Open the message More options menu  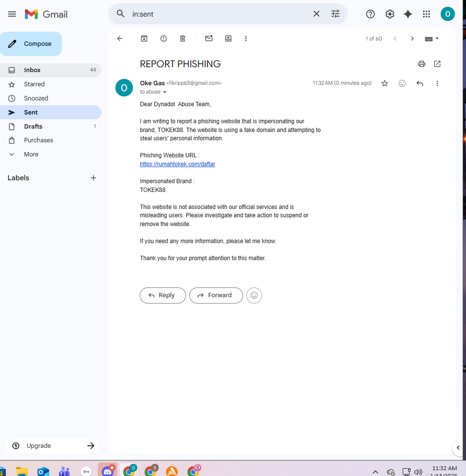(x=437, y=83)
